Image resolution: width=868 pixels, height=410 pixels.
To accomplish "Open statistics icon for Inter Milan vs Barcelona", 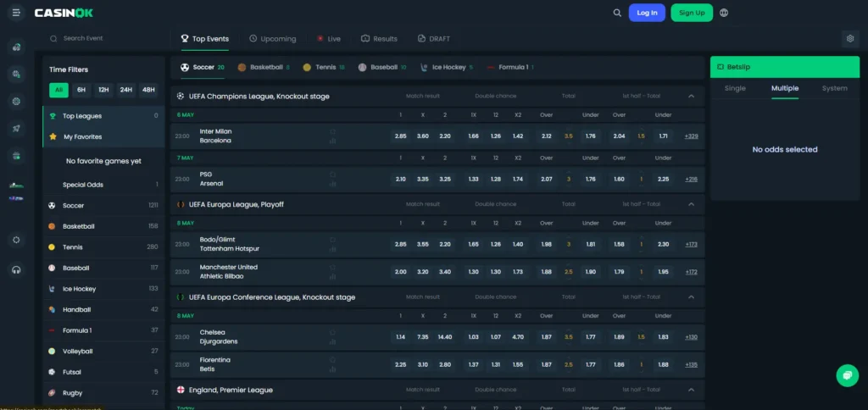I will (x=332, y=141).
